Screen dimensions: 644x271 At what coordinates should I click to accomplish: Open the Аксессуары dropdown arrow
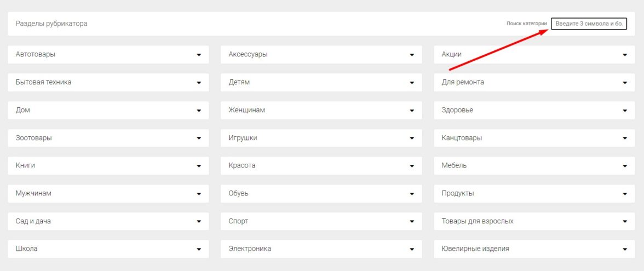click(412, 55)
